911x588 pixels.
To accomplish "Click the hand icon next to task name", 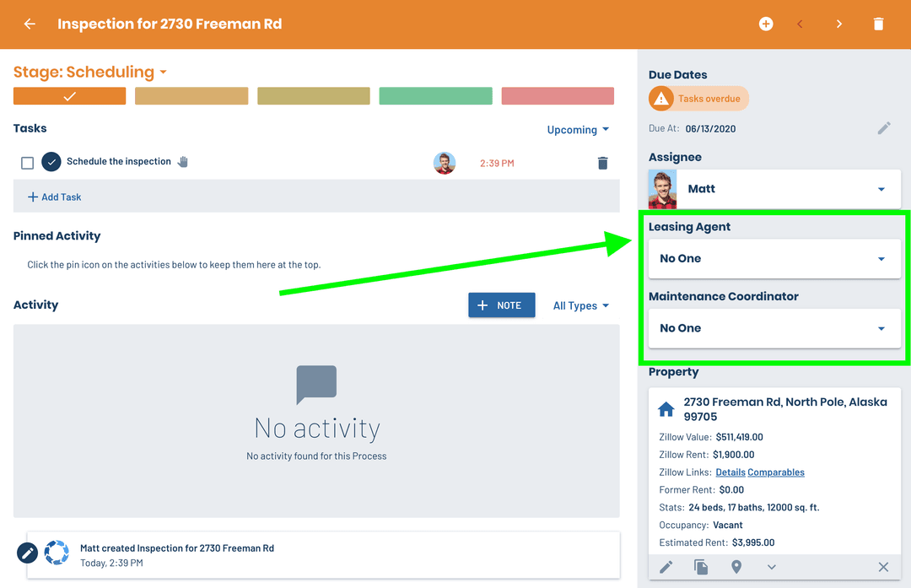I will coord(183,161).
